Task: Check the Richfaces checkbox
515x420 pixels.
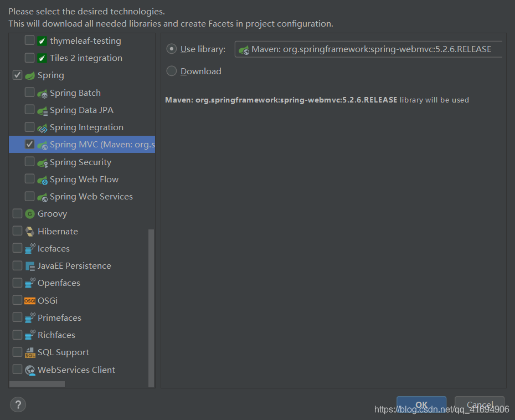Action: tap(17, 335)
